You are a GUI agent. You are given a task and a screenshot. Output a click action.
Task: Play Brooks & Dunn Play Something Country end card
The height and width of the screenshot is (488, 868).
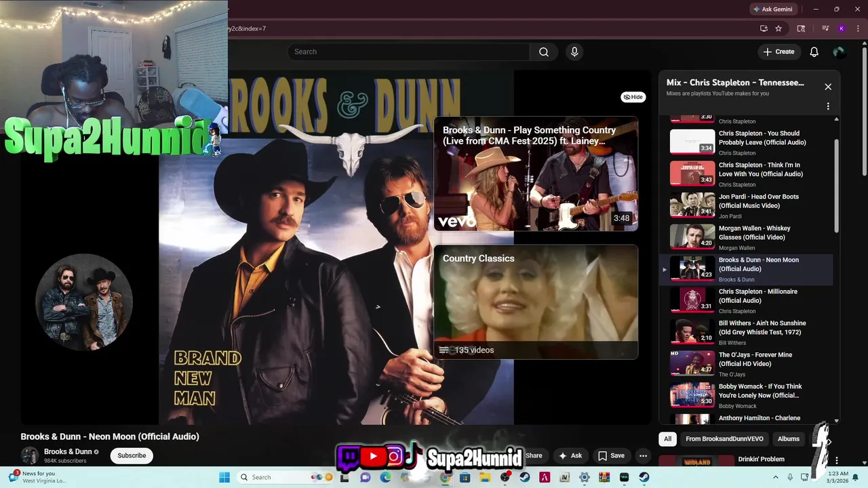(536, 174)
